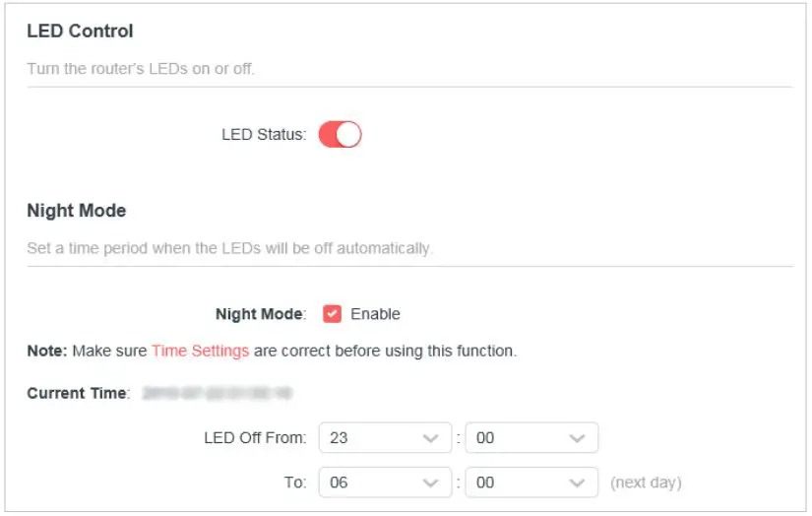The image size is (812, 516).
Task: Click the LED Off From minutes chevron arrow
Action: point(577,438)
